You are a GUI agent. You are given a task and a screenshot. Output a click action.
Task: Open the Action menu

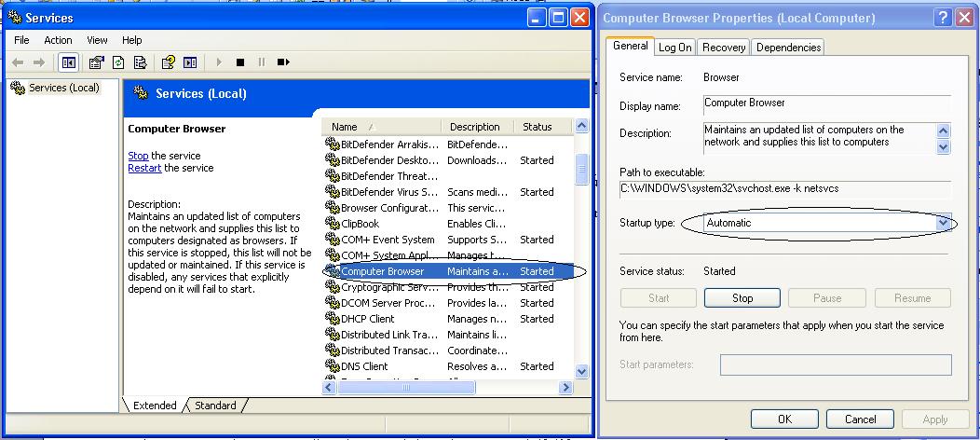point(58,40)
